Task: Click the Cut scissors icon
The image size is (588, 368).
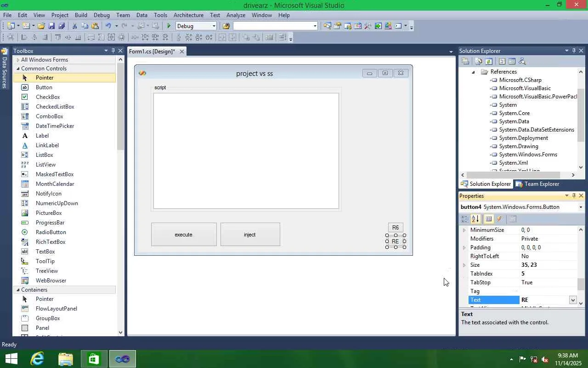Action: pyautogui.click(x=75, y=26)
